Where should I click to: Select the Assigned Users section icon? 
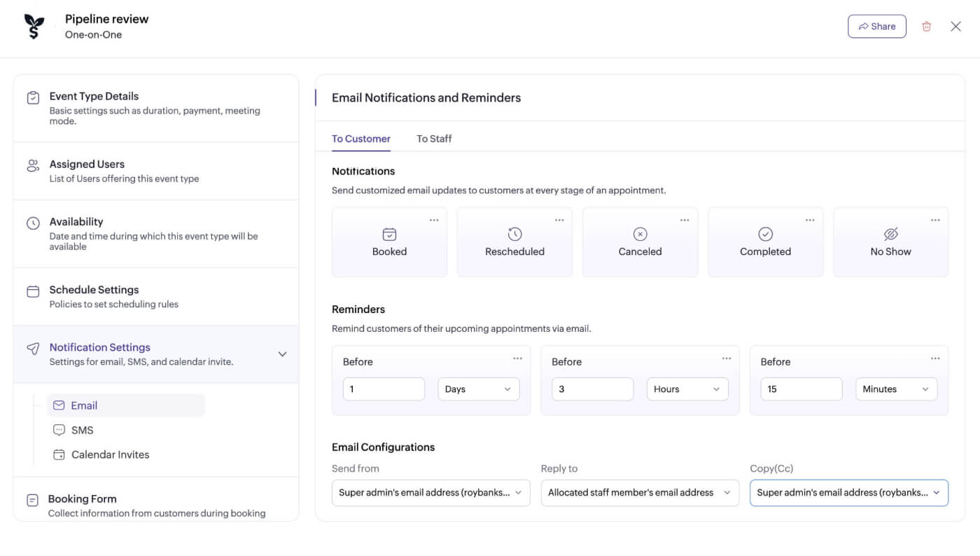pyautogui.click(x=32, y=163)
